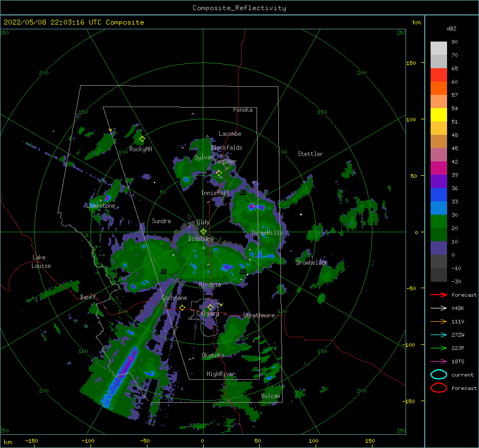Click the Olds text label

pos(203,222)
